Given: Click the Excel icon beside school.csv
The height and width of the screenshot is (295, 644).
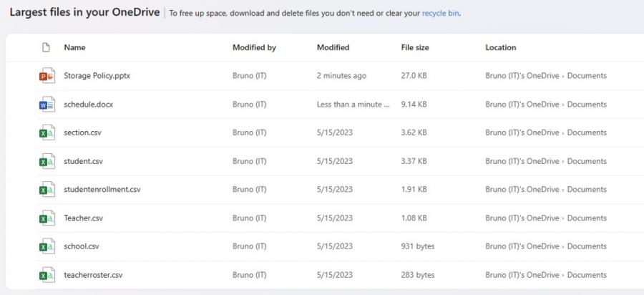Looking at the screenshot, I should 47,246.
